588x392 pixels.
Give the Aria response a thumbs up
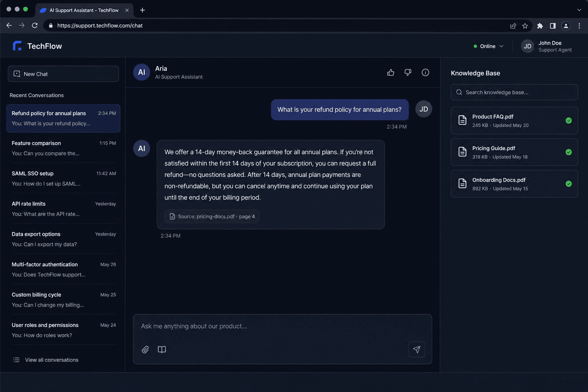tap(390, 72)
